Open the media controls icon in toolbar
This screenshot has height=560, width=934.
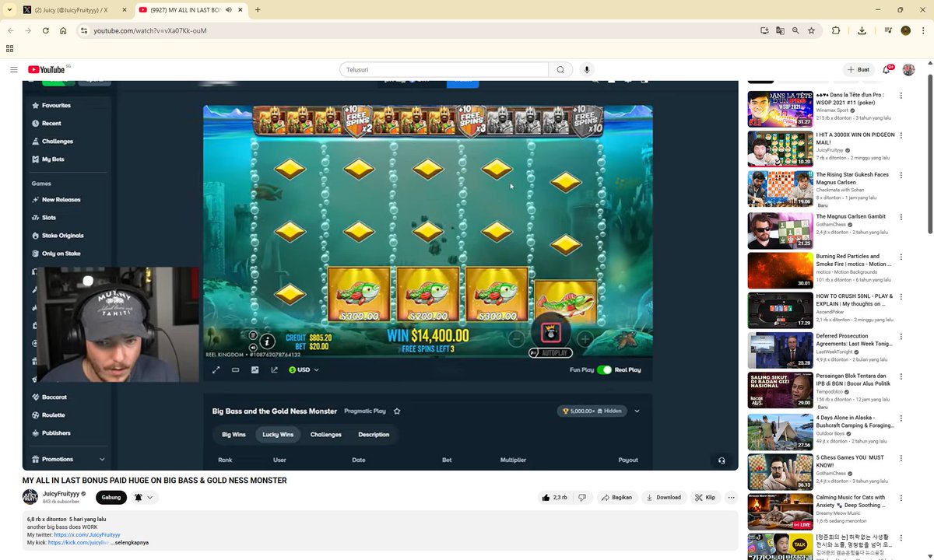(x=888, y=30)
